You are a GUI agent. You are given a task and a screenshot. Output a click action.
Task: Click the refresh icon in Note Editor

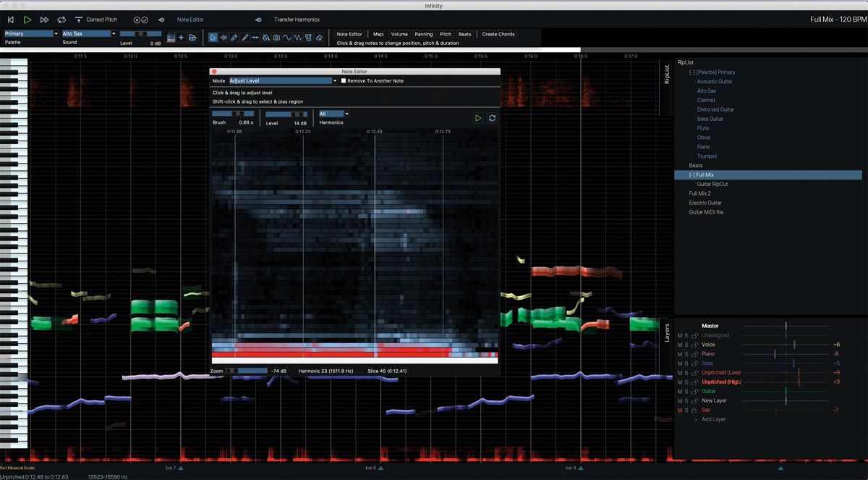[492, 117]
